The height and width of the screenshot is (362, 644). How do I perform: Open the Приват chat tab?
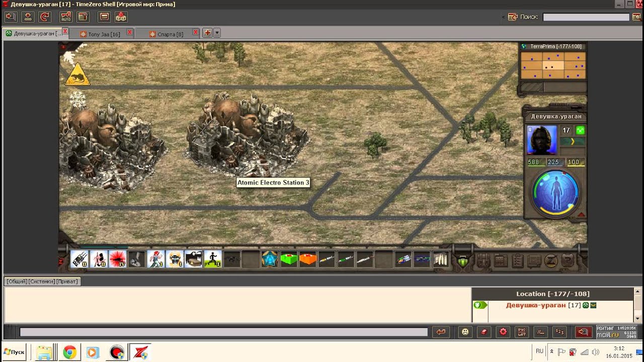pos(67,282)
